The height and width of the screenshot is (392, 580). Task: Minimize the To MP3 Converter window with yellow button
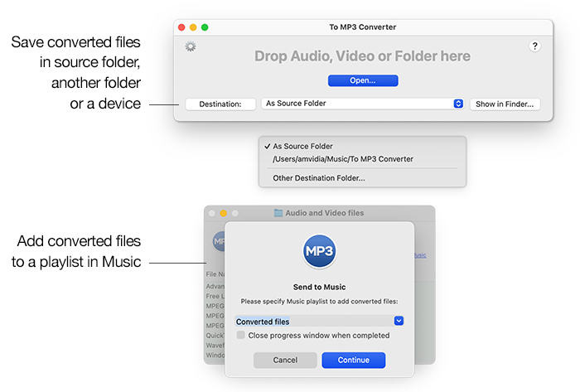193,27
